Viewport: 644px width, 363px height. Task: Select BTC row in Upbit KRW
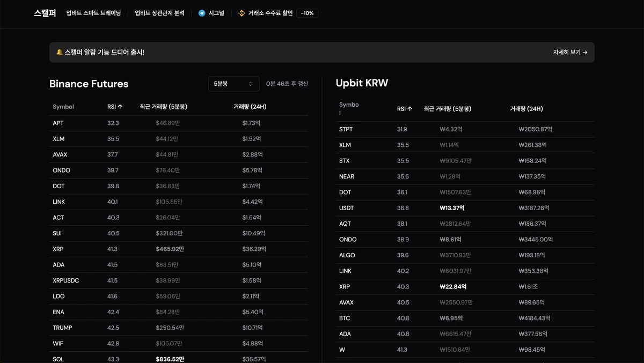(x=465, y=318)
